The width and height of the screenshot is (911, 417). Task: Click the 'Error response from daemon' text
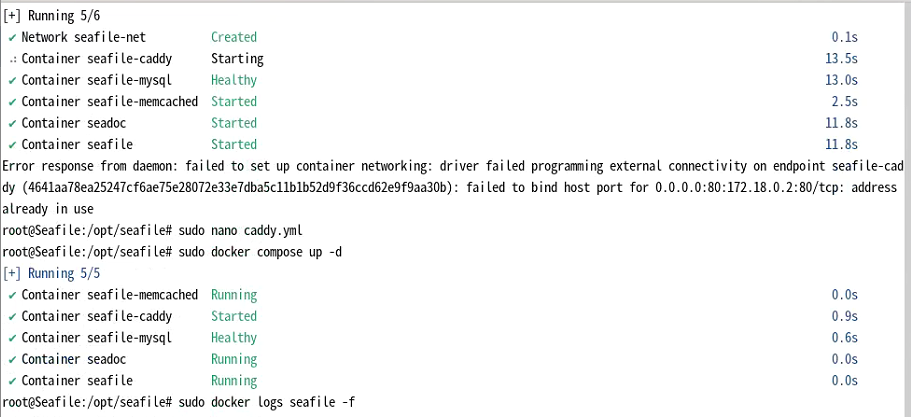[91, 167]
